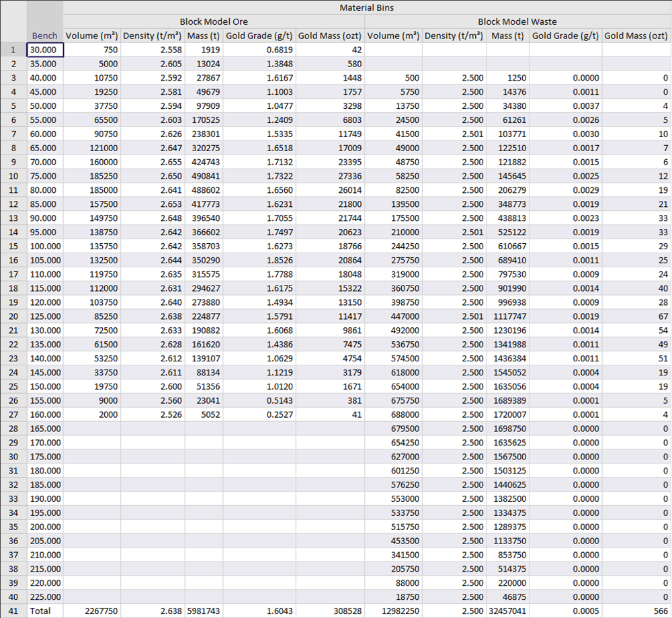Select Gold Grade header under Block Model Ore
Screen dimensions: 672x618
coord(259,36)
